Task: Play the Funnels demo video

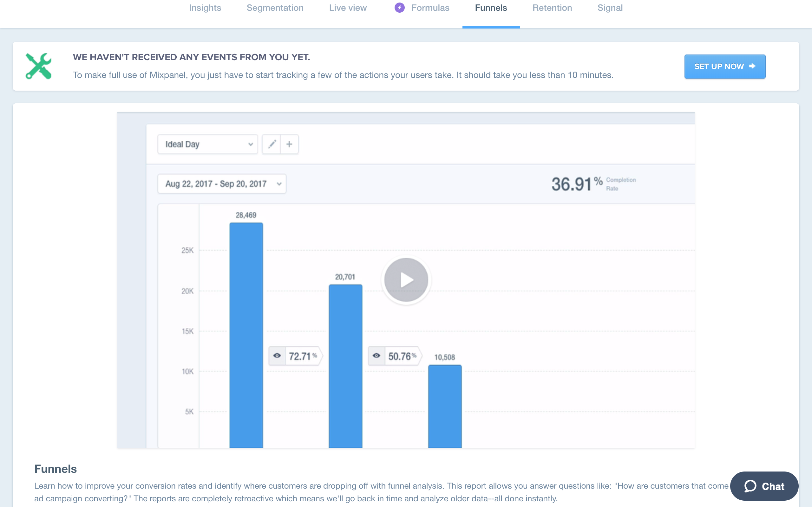Action: [406, 280]
